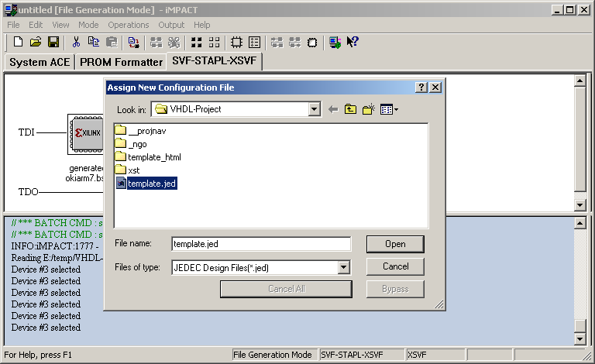Close the Assign New Configuration File dialog
This screenshot has height=364, width=595.
[435, 88]
